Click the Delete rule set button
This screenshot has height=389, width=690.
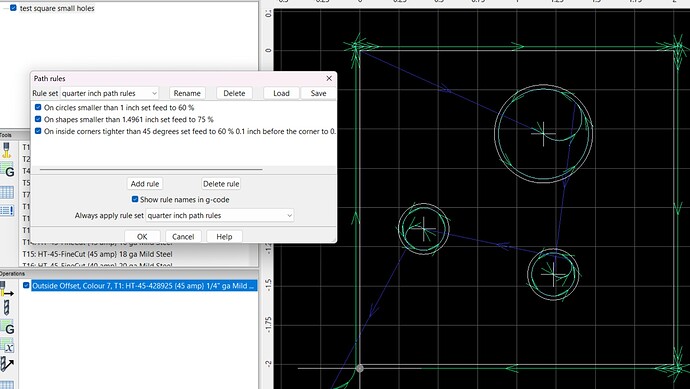point(234,93)
